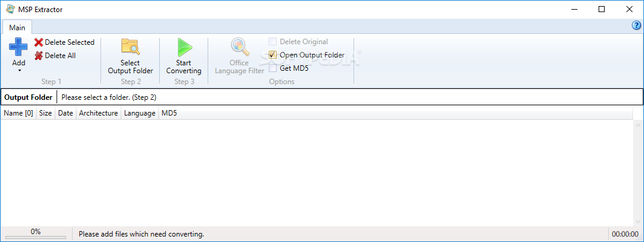Image resolution: width=644 pixels, height=242 pixels.
Task: Sort by Date column header
Action: click(x=65, y=113)
